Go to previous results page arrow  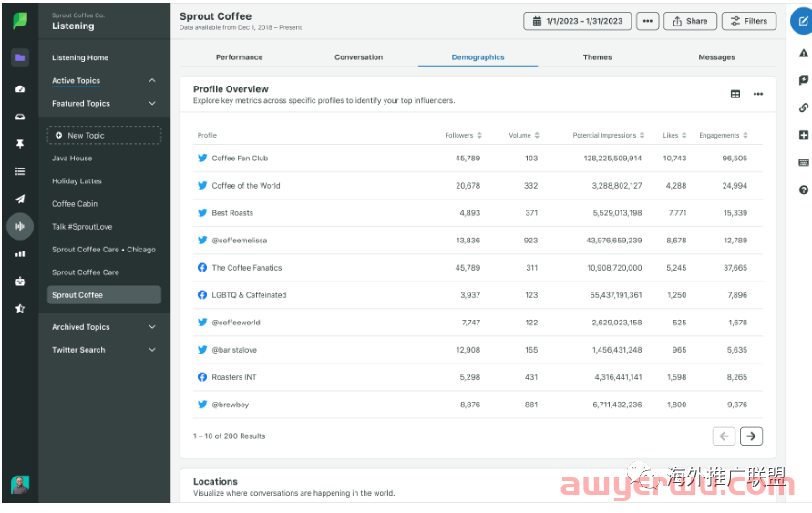[724, 436]
